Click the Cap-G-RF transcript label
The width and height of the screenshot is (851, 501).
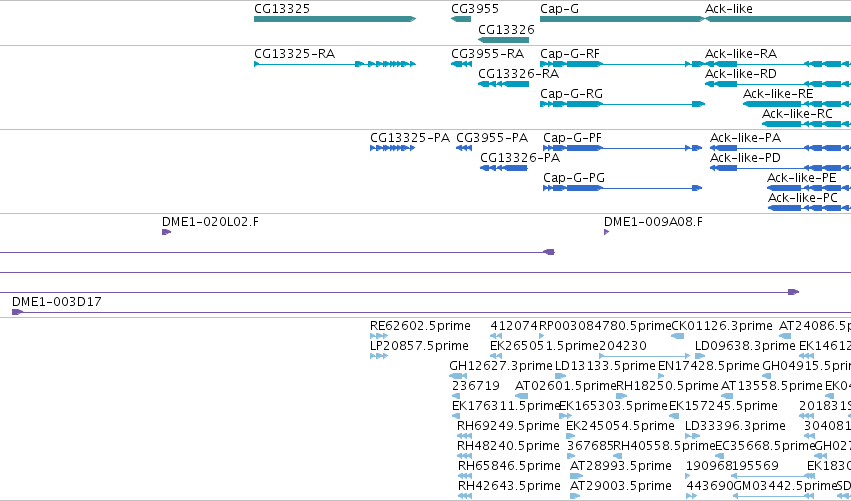coord(570,54)
